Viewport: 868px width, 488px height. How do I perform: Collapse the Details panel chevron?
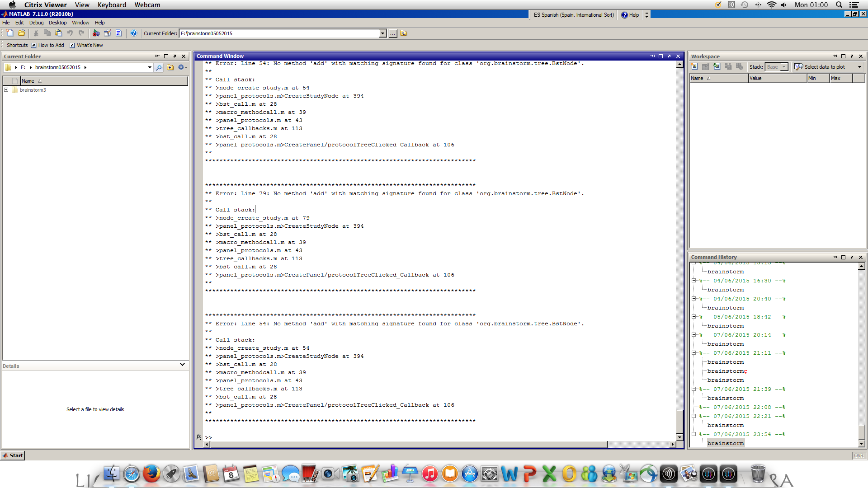coord(182,365)
